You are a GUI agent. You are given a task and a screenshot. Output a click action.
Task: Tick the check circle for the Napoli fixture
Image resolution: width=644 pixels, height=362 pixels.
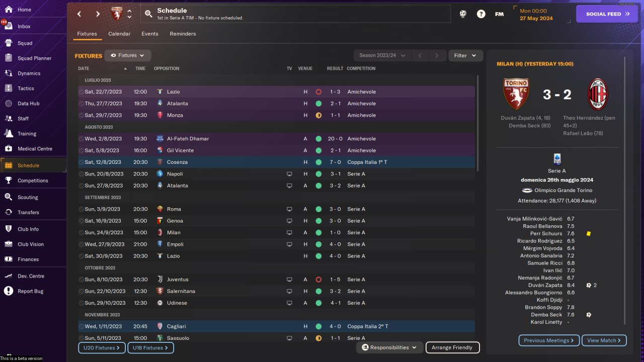82,174
